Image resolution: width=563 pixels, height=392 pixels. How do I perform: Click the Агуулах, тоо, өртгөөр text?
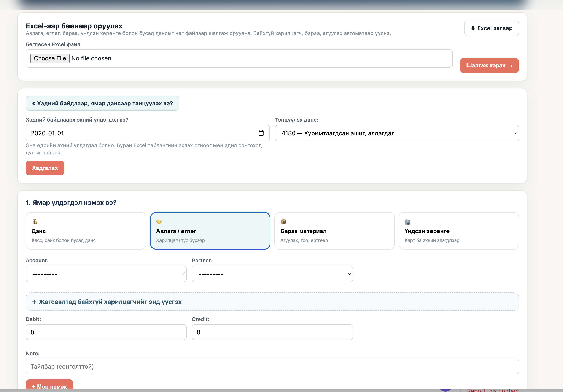tap(304, 240)
